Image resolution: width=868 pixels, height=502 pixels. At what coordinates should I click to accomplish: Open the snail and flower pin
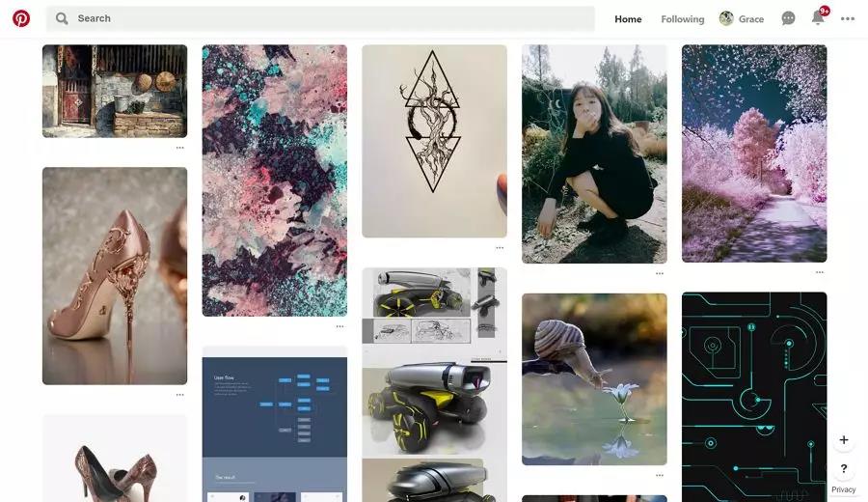point(594,379)
